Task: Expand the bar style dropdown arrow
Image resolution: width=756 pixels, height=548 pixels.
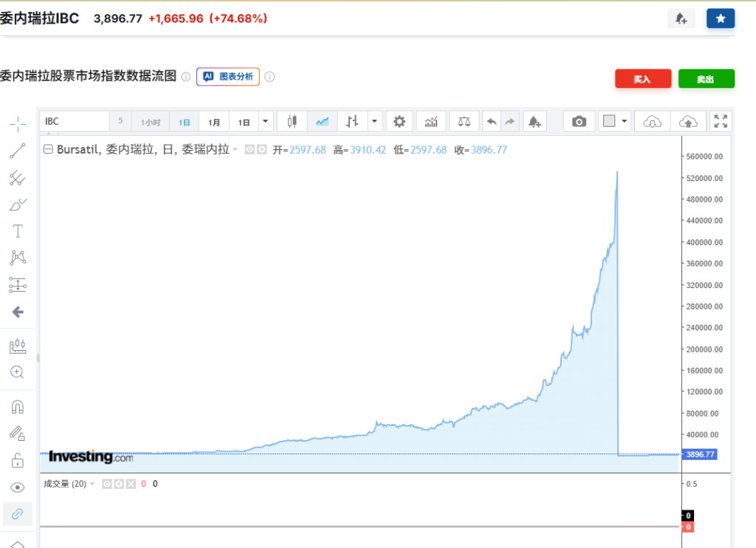Action: [x=375, y=122]
